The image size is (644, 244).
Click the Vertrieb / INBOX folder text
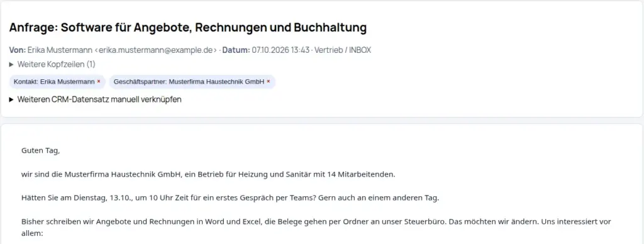[343, 50]
